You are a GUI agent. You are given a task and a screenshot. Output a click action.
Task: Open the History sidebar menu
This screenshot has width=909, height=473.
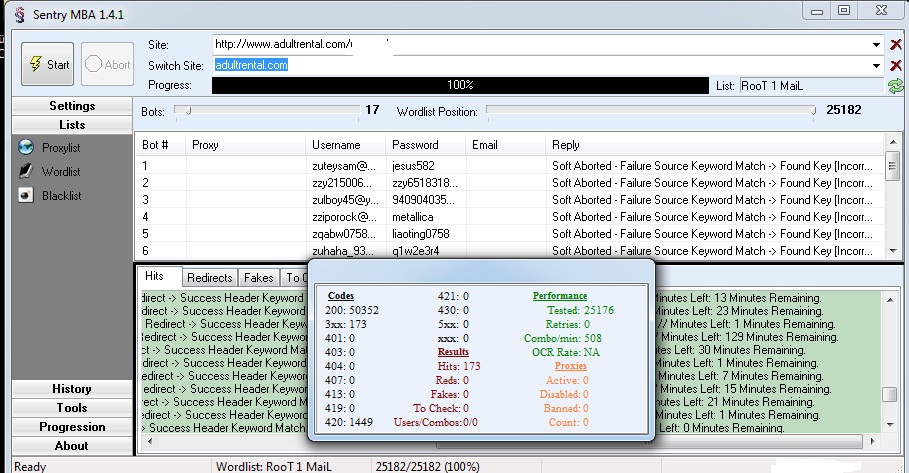point(72,388)
